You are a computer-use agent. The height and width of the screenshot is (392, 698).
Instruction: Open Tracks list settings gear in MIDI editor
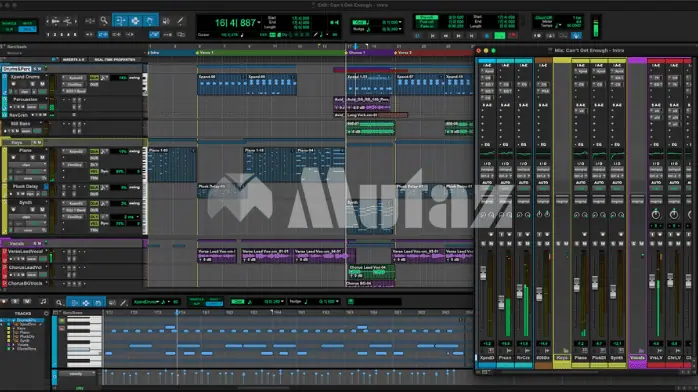[46, 313]
